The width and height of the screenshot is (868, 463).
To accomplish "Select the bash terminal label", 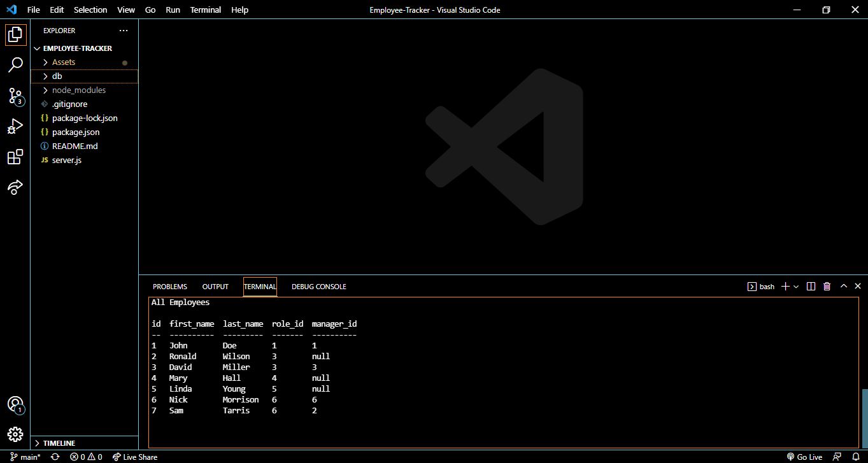I will [761, 287].
